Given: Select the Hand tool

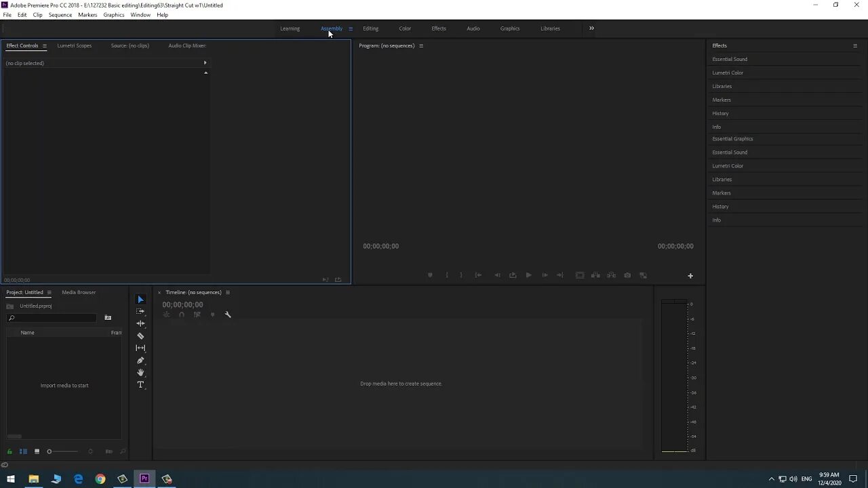Looking at the screenshot, I should [140, 373].
